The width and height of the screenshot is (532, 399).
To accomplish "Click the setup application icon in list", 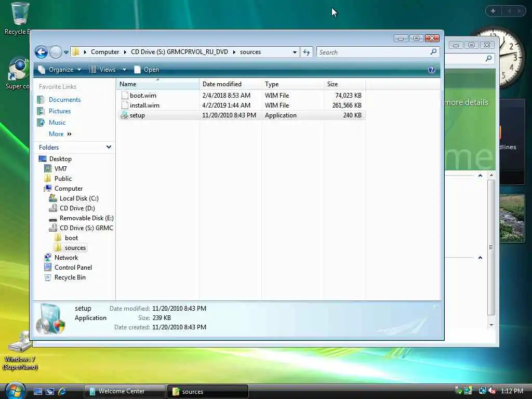I will (125, 115).
